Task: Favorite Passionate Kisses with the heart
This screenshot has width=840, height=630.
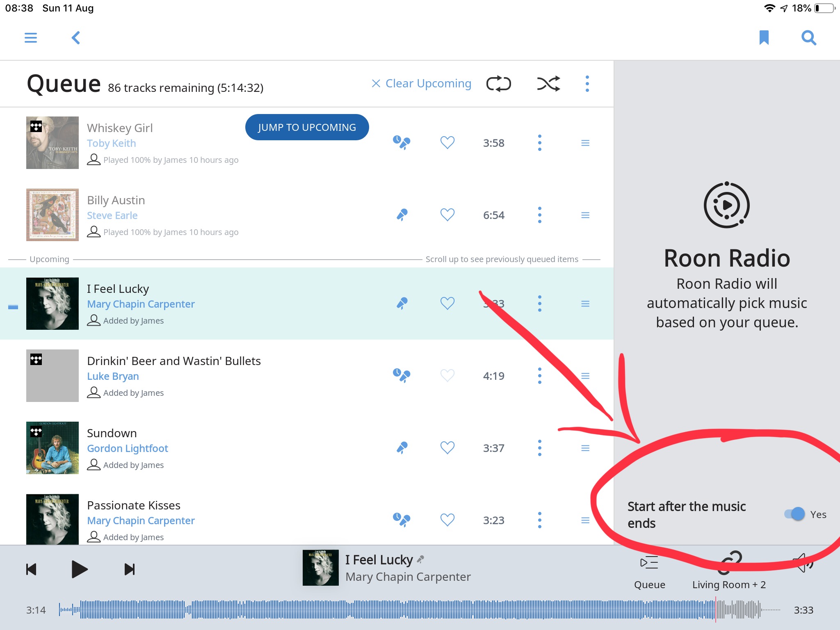Action: coord(447,520)
